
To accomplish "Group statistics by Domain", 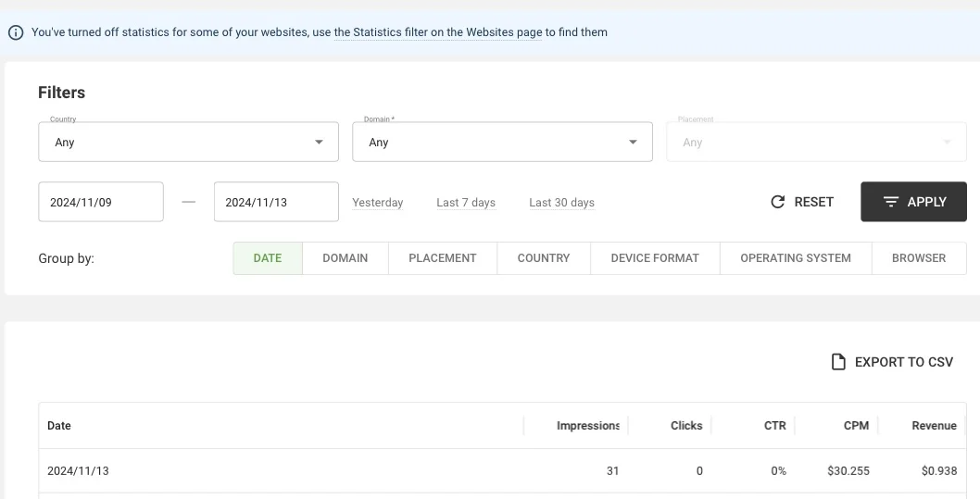I will (x=345, y=258).
